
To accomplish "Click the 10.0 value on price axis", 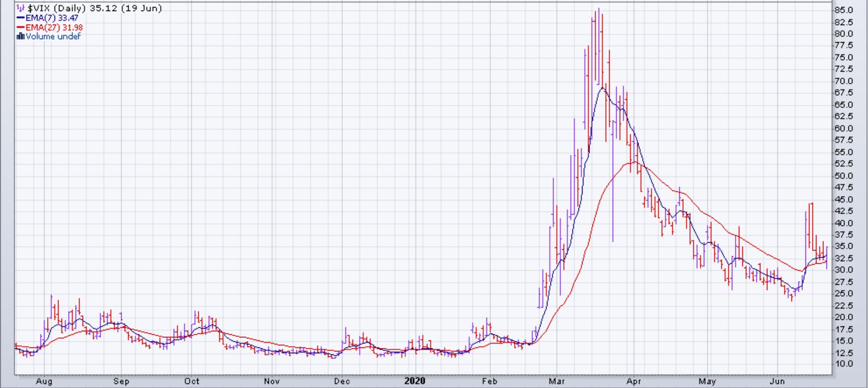I will pyautogui.click(x=843, y=364).
